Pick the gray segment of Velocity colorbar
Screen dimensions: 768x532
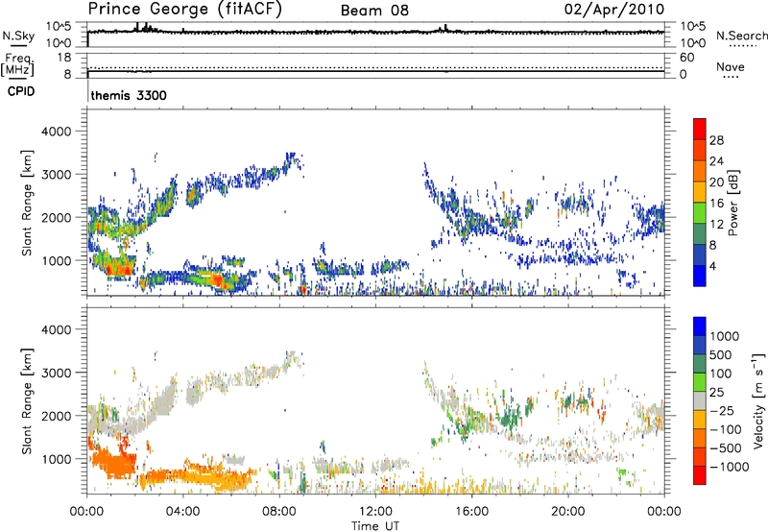(x=700, y=401)
